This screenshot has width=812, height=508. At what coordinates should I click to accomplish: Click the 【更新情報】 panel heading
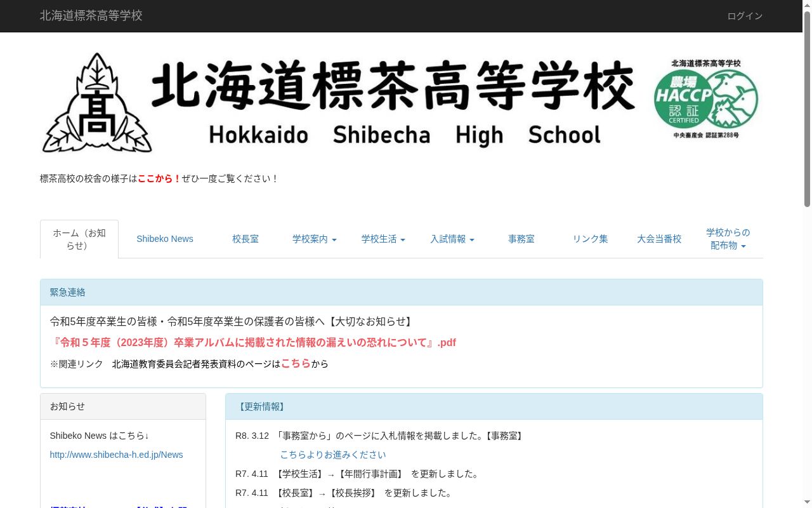494,406
